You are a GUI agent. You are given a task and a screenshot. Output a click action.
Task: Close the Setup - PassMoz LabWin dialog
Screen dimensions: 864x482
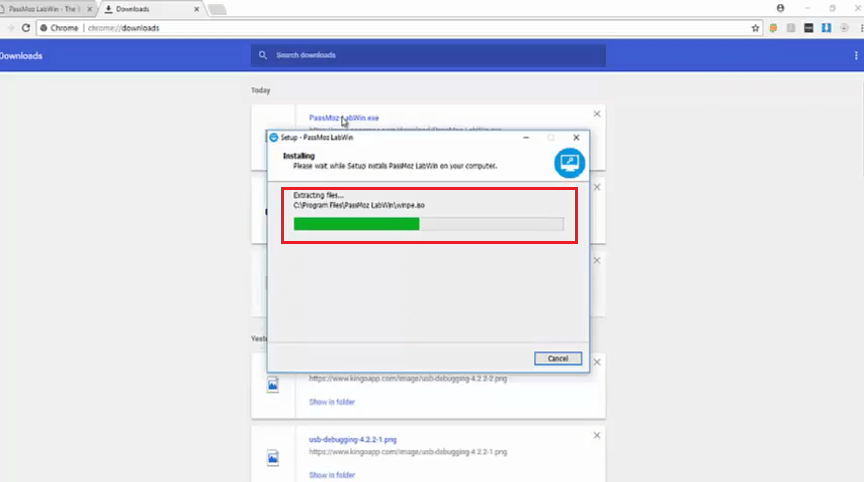click(576, 138)
